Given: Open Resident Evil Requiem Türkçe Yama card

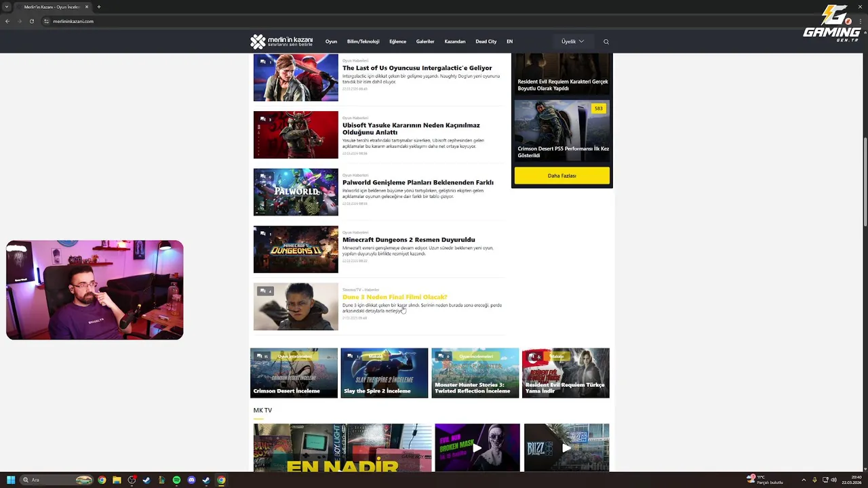Looking at the screenshot, I should tap(566, 373).
